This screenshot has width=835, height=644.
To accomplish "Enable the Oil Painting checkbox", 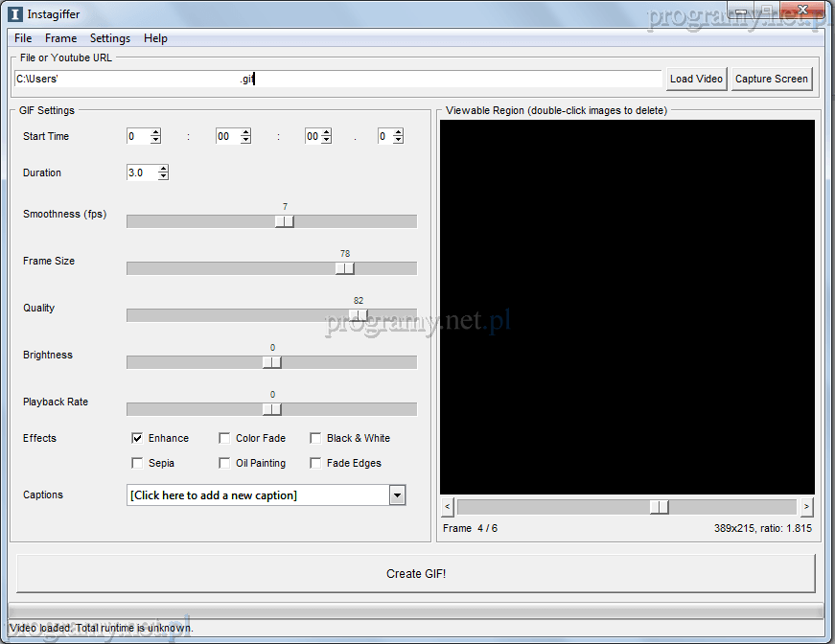I will click(x=224, y=463).
